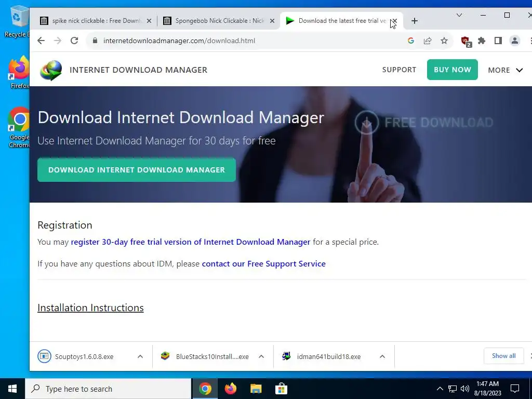Open register 30-day free trial link
The width and height of the screenshot is (532, 399).
pyautogui.click(x=190, y=242)
